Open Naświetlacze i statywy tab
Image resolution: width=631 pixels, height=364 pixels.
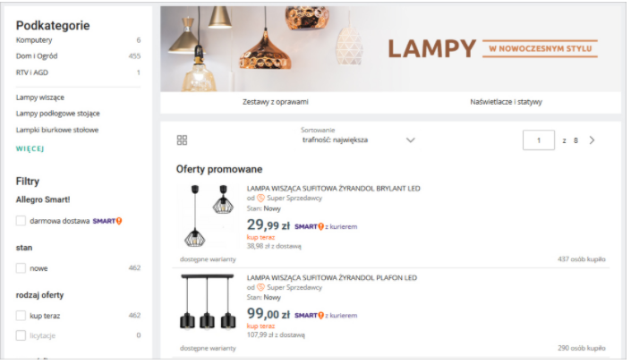pyautogui.click(x=505, y=102)
